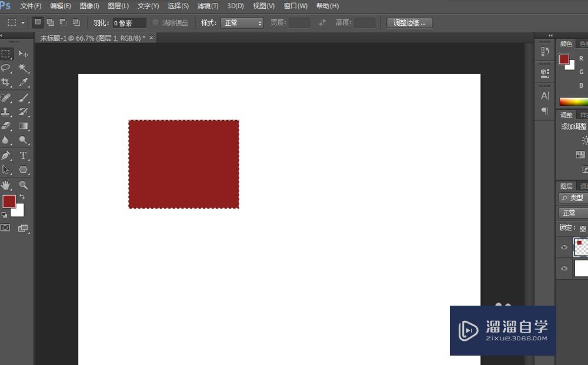Viewport: 588px width, 365px height.
Task: Open the Properties panel icon
Action: pyautogui.click(x=545, y=73)
